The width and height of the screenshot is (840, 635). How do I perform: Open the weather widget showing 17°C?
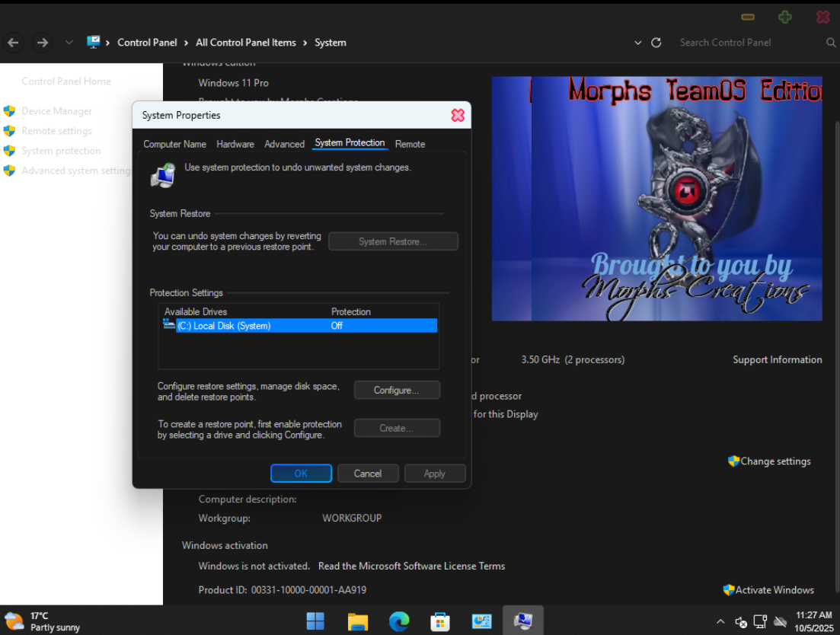tap(42, 621)
